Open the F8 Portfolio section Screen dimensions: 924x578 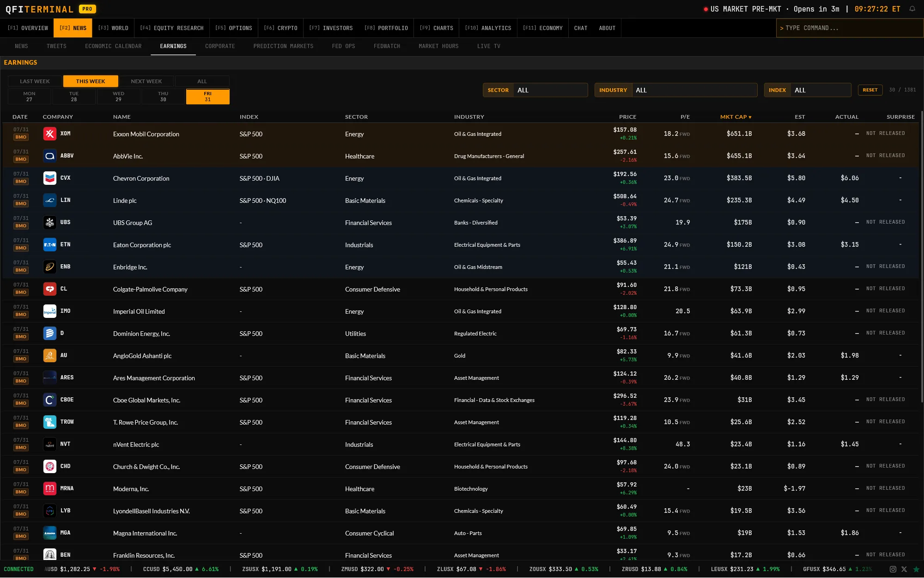[x=386, y=28]
